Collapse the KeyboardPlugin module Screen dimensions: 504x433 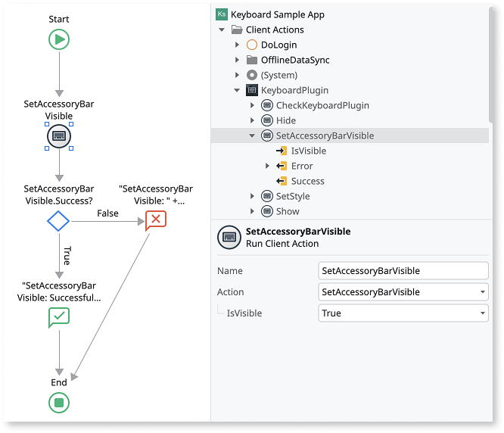[237, 90]
